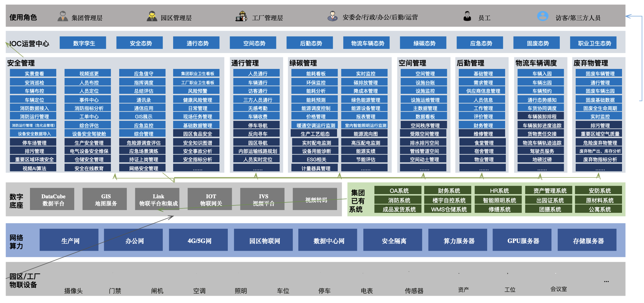Image resolution: width=644 pixels, height=303 pixels.
Task: Select the 固废车辆管理 item
Action: click(x=599, y=73)
